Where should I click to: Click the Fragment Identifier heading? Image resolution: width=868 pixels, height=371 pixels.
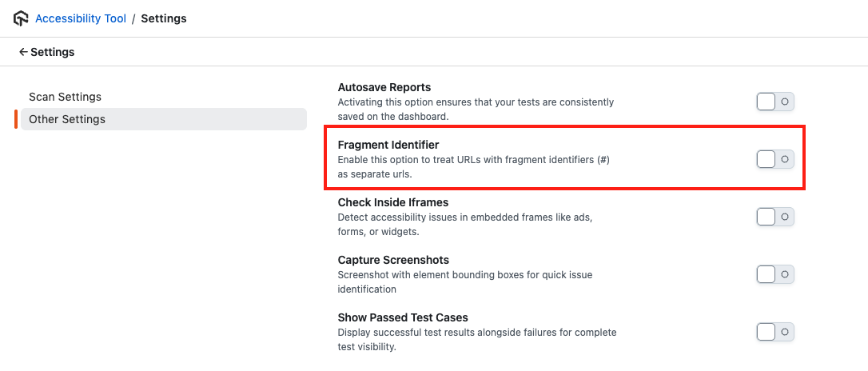388,145
